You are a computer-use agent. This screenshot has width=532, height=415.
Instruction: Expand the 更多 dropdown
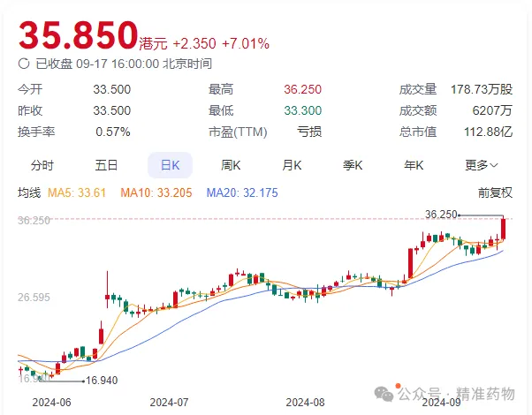[x=482, y=165]
